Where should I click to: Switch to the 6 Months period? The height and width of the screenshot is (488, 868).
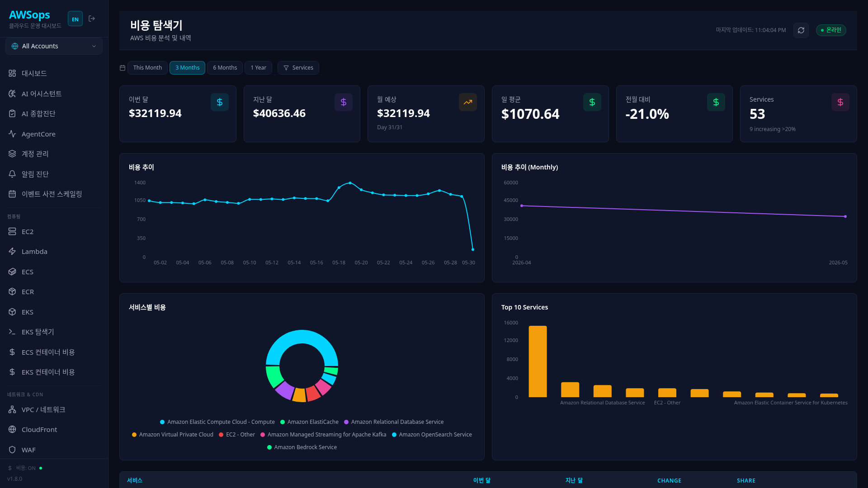pos(225,68)
